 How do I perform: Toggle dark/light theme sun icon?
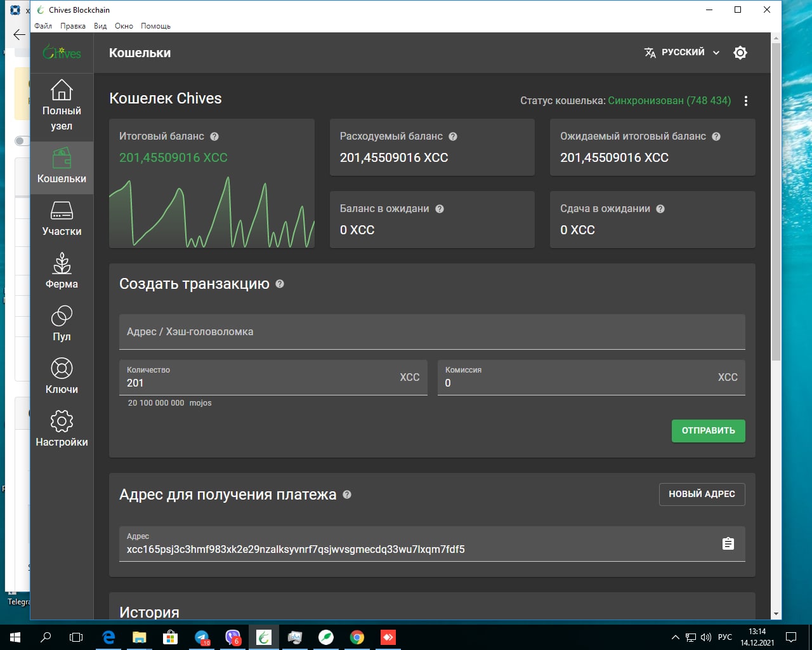pos(740,53)
